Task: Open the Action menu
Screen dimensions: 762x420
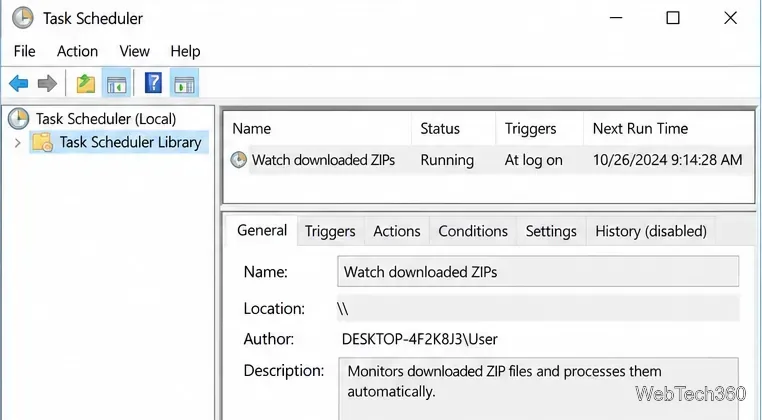Action: point(77,51)
